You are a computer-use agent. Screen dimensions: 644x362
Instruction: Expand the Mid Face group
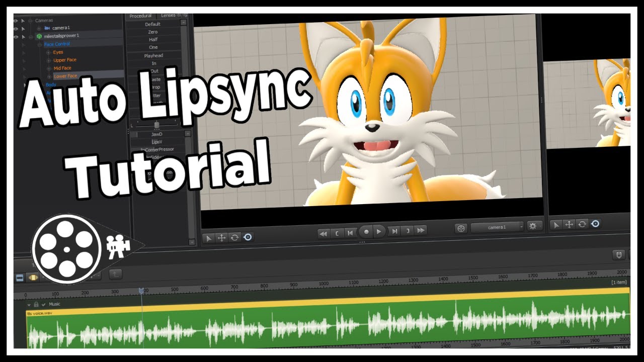[48, 68]
